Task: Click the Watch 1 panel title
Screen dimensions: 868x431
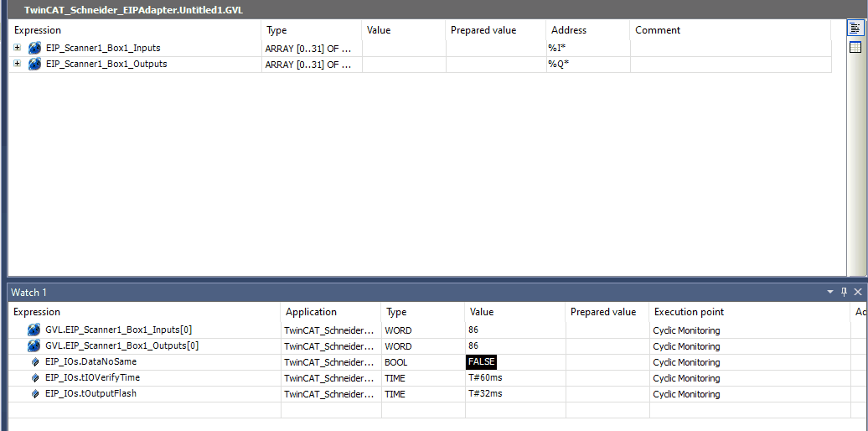Action: pos(28,292)
